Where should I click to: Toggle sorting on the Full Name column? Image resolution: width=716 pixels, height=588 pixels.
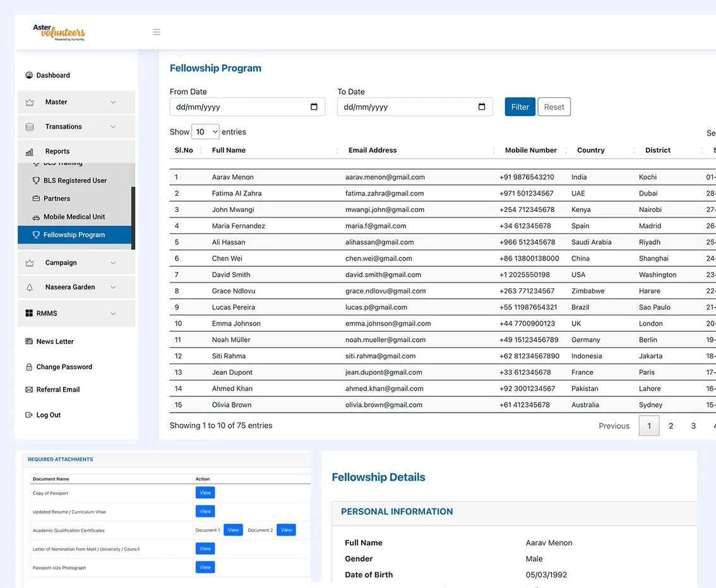point(229,150)
